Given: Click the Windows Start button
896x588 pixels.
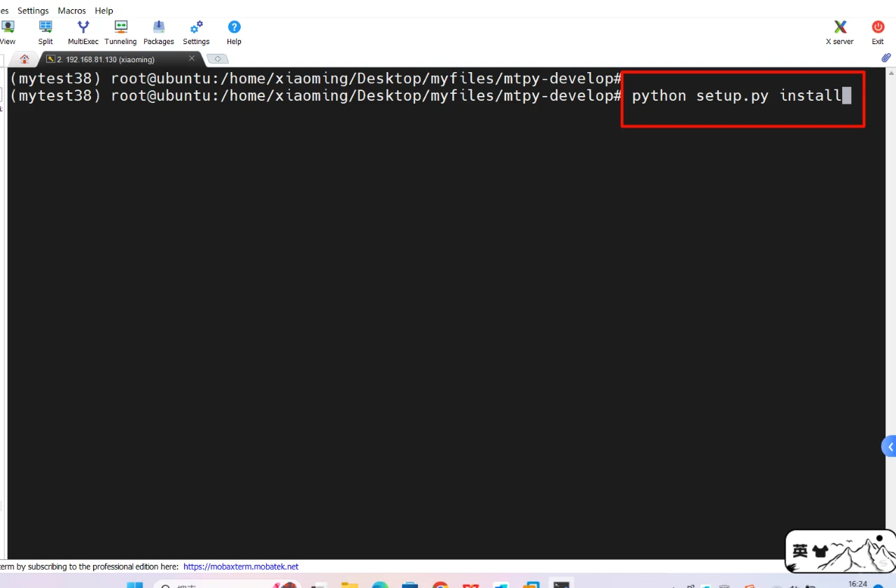Looking at the screenshot, I should (134, 585).
